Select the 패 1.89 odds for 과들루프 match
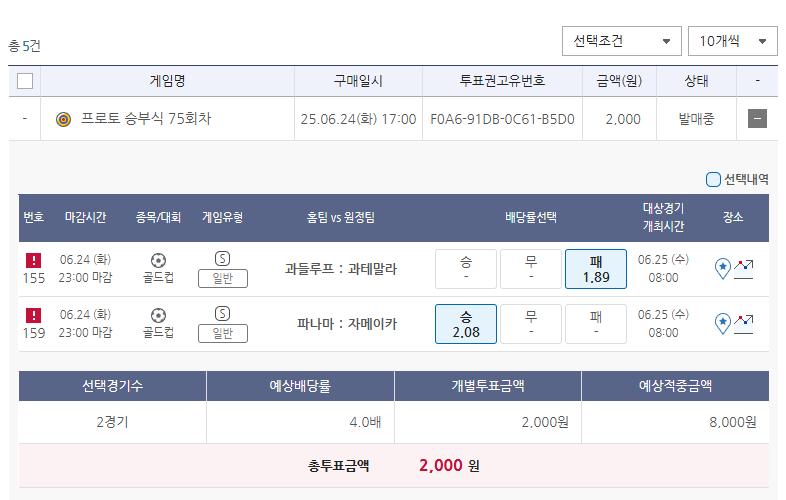Image resolution: width=786 pixels, height=500 pixels. 596,269
